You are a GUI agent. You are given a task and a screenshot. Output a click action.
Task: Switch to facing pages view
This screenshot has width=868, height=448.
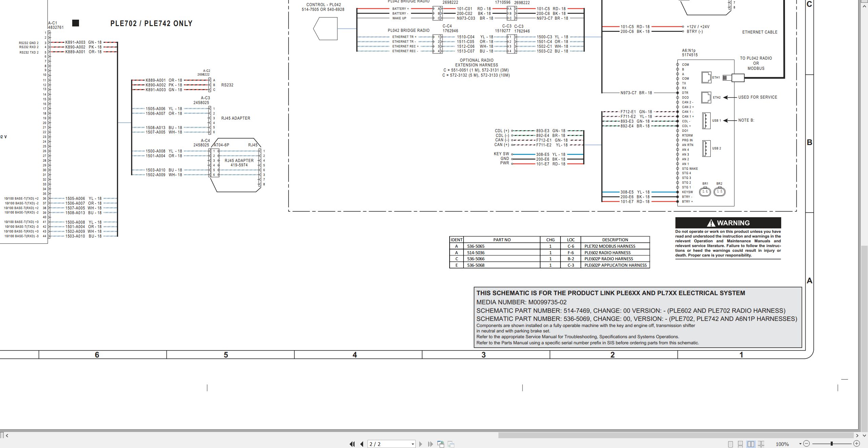click(751, 444)
